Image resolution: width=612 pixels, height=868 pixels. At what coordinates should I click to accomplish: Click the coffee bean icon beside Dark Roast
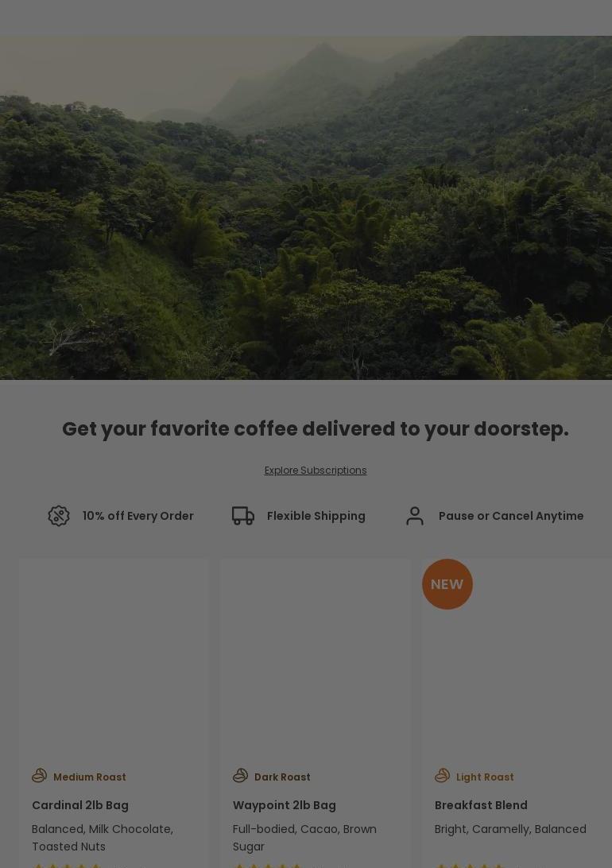[240, 776]
